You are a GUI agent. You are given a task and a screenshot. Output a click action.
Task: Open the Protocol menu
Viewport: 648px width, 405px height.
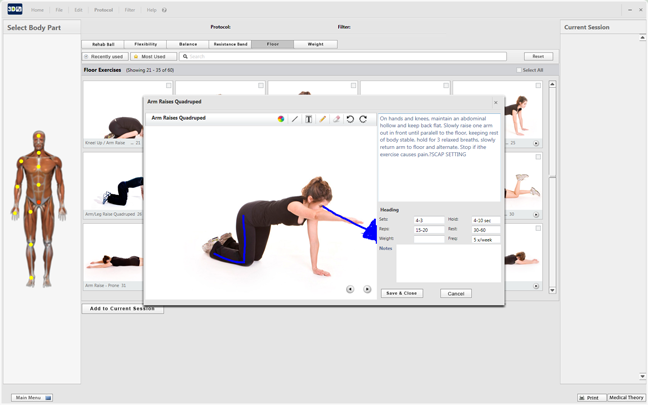[103, 10]
